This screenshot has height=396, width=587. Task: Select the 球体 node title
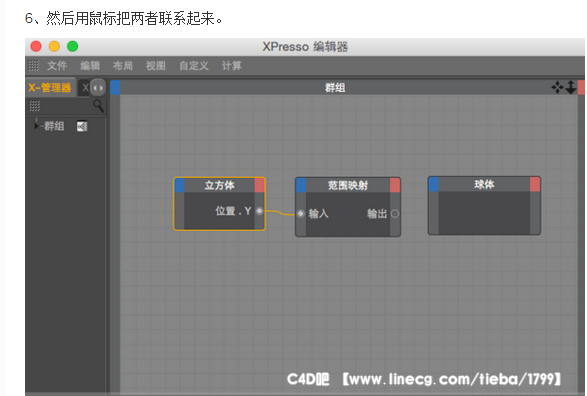[484, 185]
